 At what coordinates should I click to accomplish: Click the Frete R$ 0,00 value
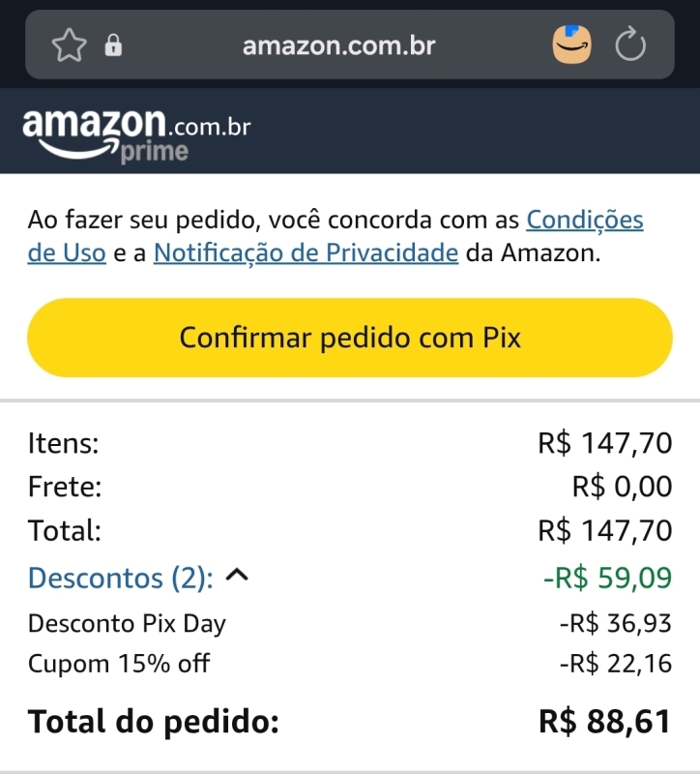pos(622,487)
